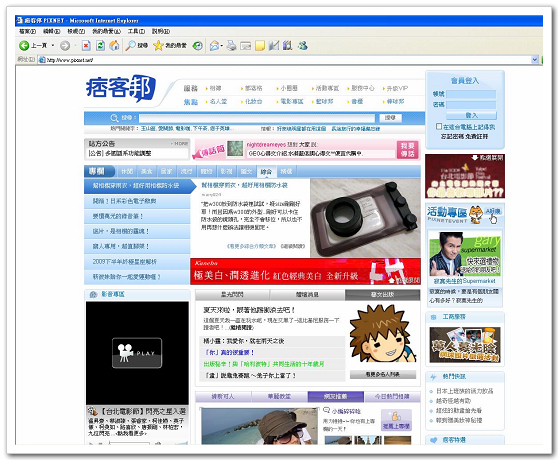Click the 登入 login button
This screenshot has width=558, height=460.
pos(471,115)
